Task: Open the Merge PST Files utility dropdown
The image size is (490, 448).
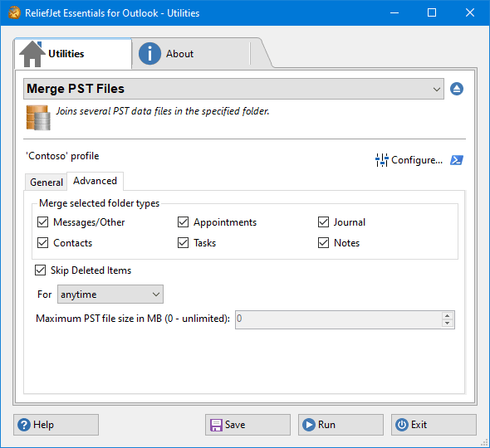Action: (233, 89)
